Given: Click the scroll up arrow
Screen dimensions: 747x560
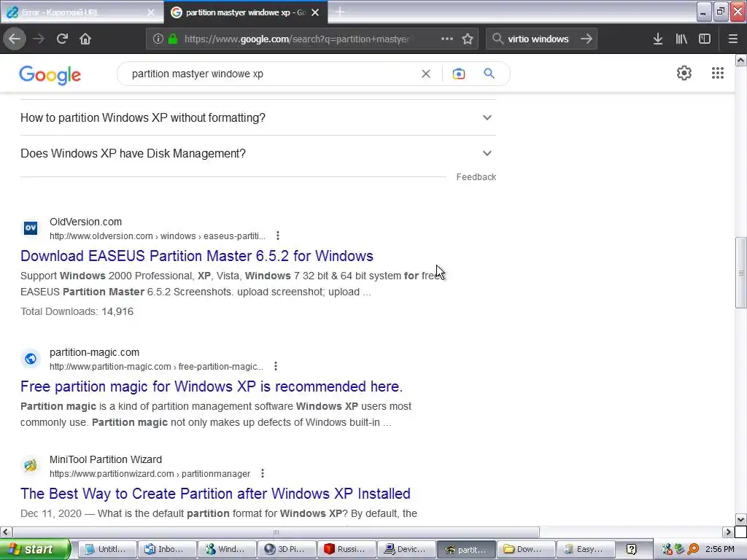Looking at the screenshot, I should 740,60.
